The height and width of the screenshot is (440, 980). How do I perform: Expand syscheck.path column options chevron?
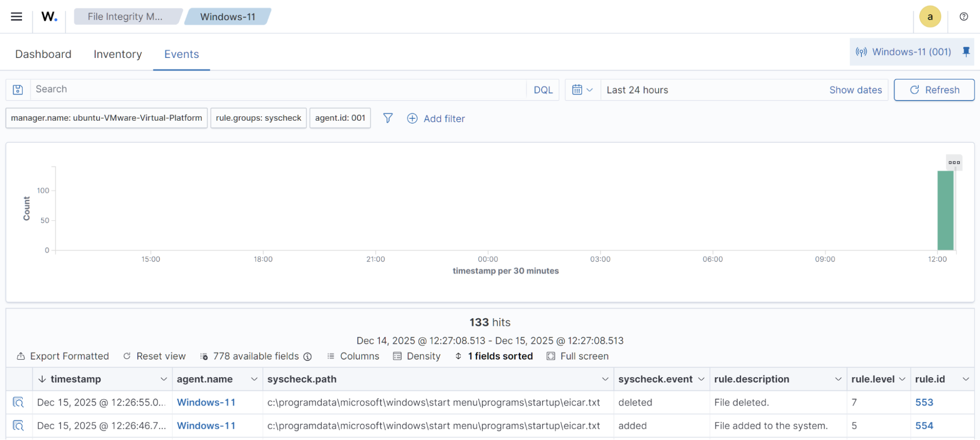[x=605, y=379]
